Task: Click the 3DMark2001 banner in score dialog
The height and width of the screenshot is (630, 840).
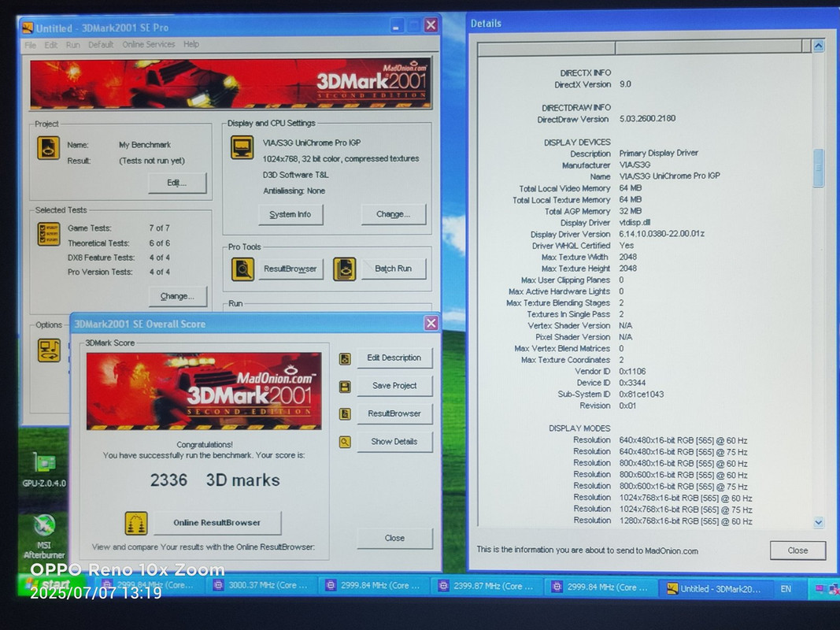Action: [x=204, y=391]
